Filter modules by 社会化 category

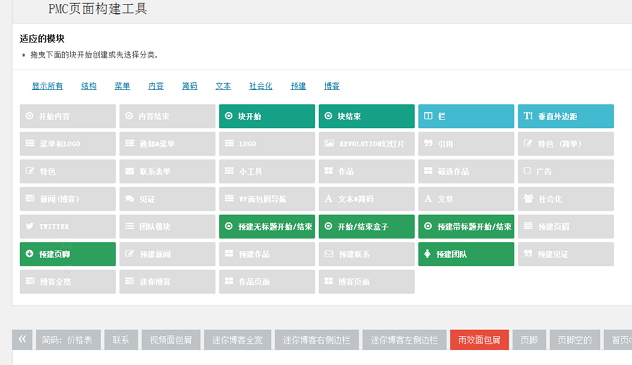(260, 86)
